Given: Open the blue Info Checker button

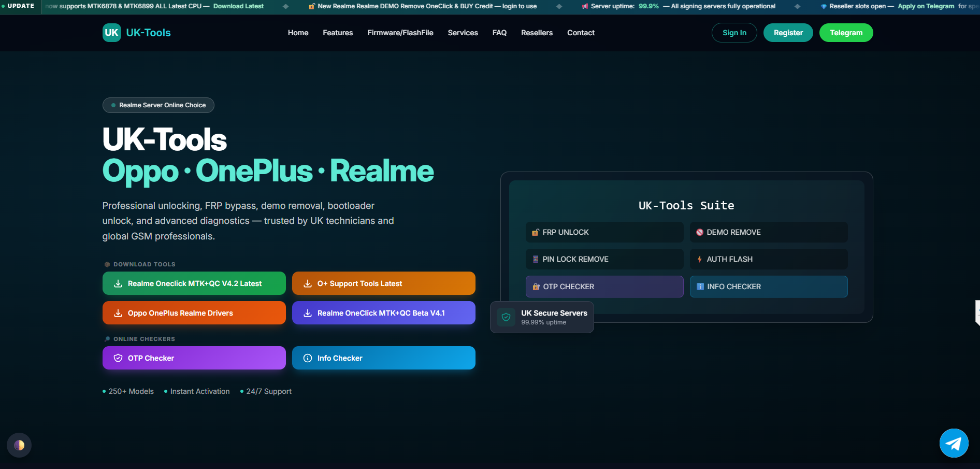Looking at the screenshot, I should [x=384, y=358].
